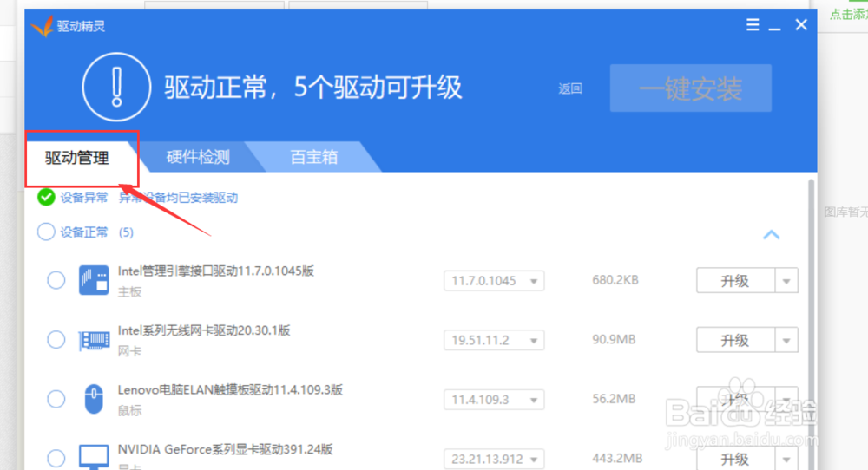The height and width of the screenshot is (470, 868).
Task: Expand arrow beside 无线网卡 升级 button
Action: (x=786, y=340)
